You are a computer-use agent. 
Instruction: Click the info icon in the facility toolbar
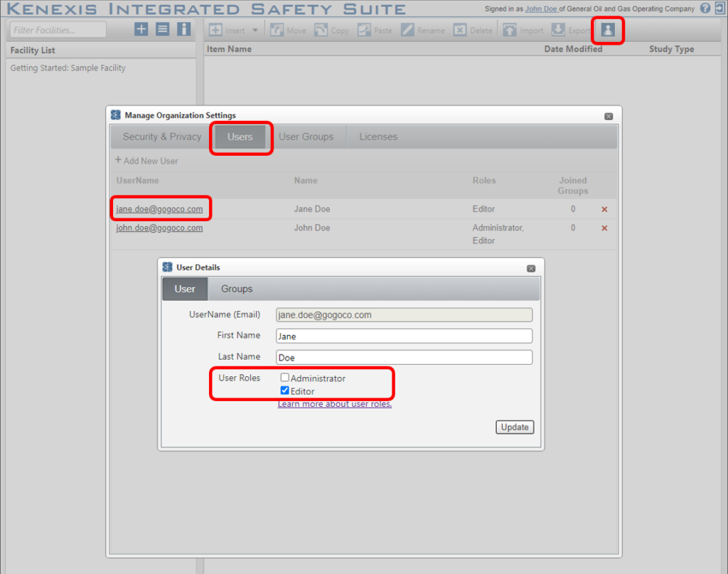[183, 29]
